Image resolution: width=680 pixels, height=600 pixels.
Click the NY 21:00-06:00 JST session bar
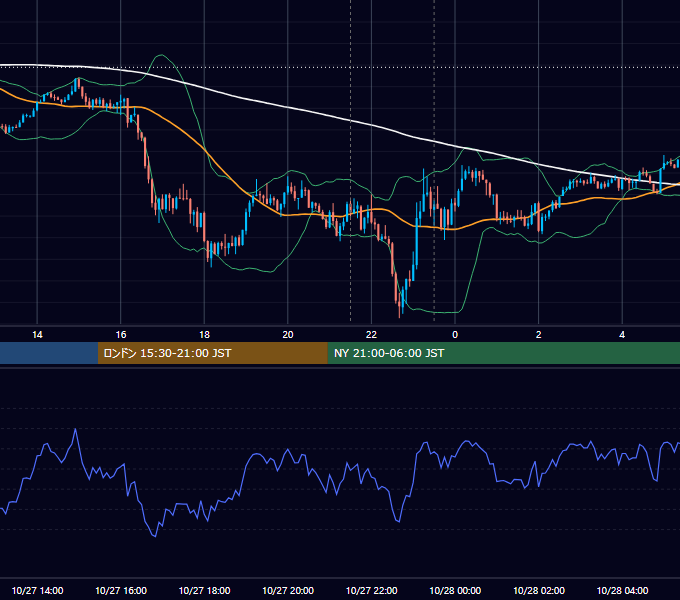[x=503, y=353]
